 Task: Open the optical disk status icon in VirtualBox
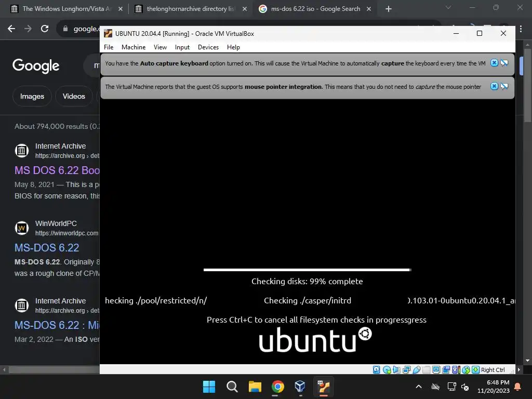coord(387,370)
